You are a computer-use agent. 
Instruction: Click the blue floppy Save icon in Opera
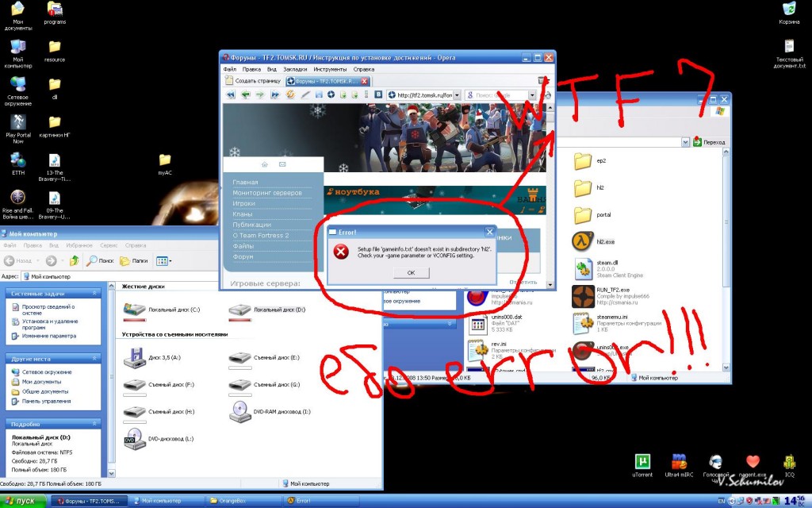[x=319, y=95]
